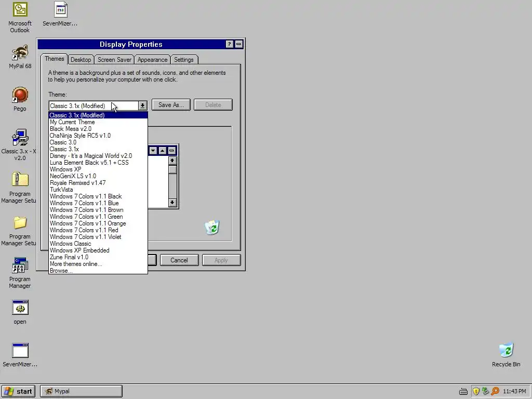Switch to the Desktop tab

tap(81, 60)
